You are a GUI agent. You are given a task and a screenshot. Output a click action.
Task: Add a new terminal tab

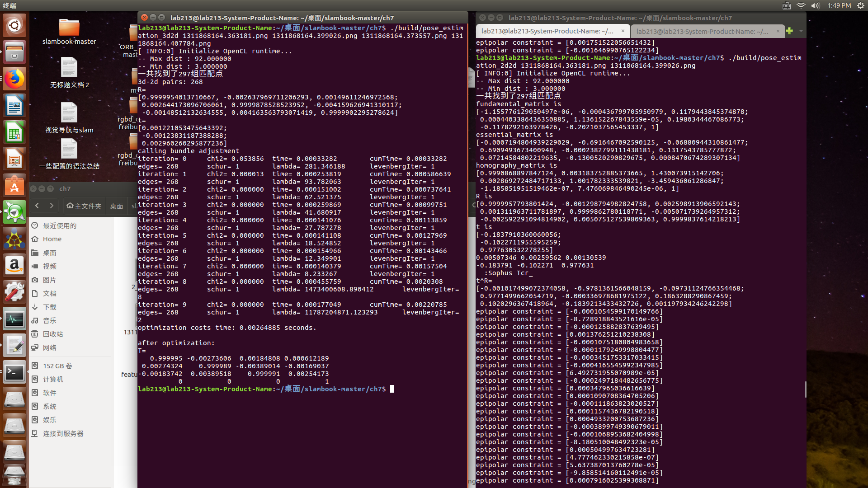pyautogui.click(x=789, y=31)
